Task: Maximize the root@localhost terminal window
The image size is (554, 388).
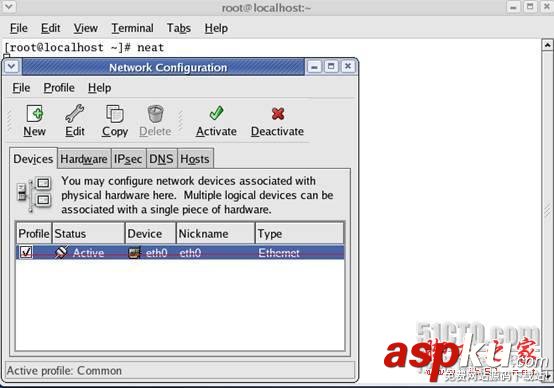Action: coord(530,7)
